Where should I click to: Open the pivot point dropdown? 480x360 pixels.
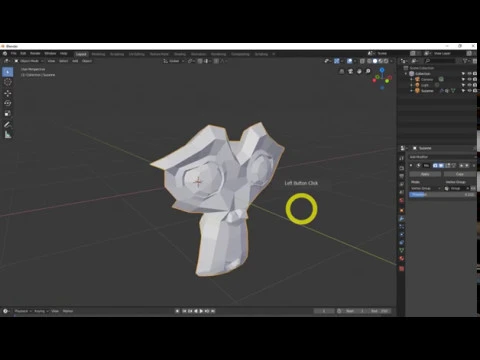[x=191, y=61]
